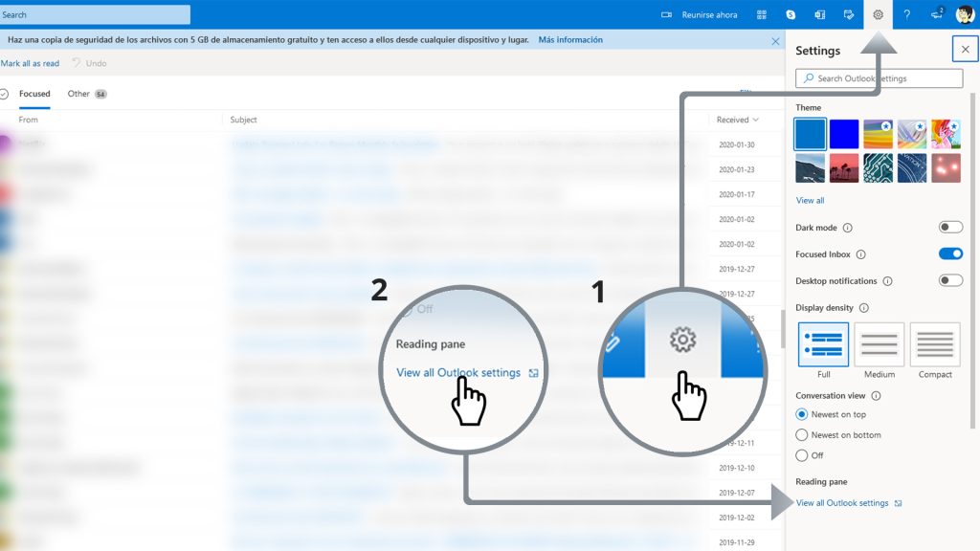
Task: Open the account profile picture
Action: (965, 13)
